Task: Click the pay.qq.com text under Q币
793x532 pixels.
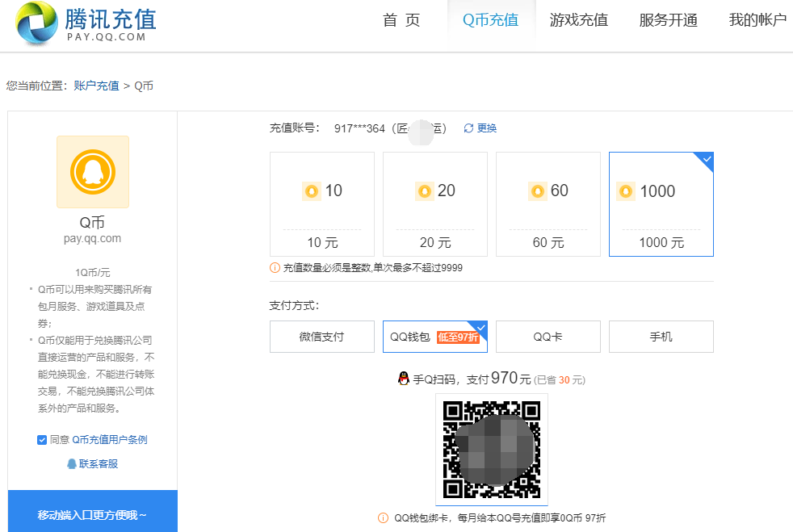Action: 93,239
